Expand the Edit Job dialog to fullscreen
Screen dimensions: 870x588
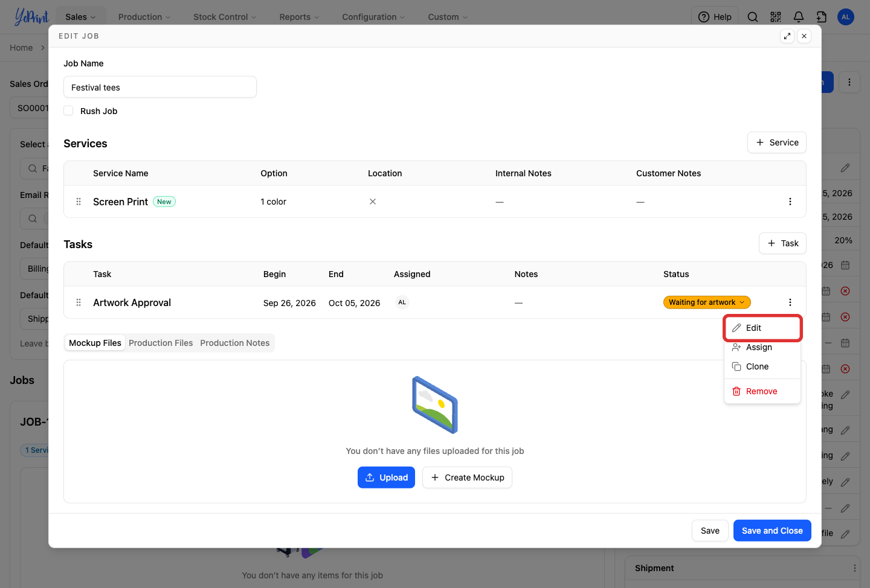[787, 36]
